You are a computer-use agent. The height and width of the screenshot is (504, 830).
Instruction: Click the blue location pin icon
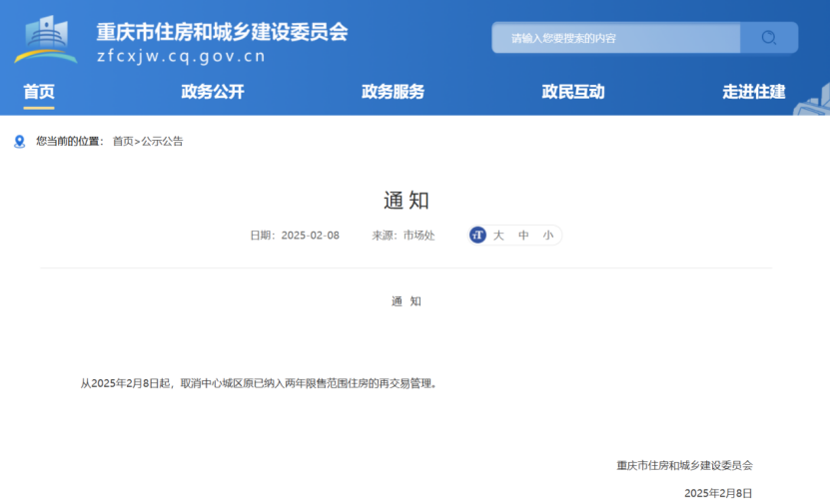tap(19, 142)
